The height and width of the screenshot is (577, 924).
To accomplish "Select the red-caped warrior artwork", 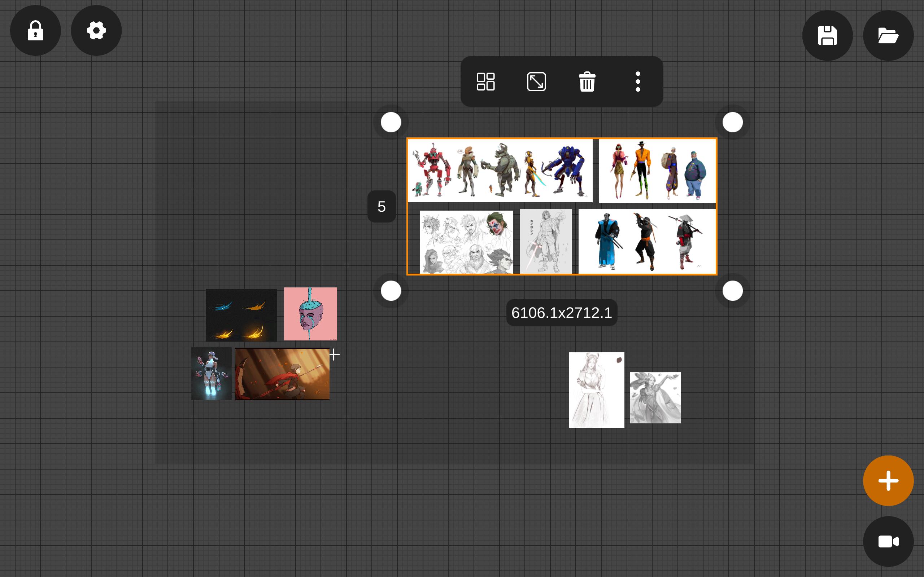I will point(282,374).
